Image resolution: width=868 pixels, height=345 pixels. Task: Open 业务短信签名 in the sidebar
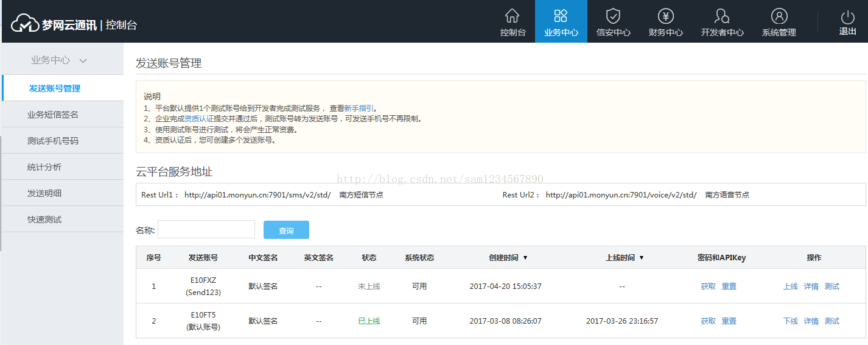pos(63,115)
